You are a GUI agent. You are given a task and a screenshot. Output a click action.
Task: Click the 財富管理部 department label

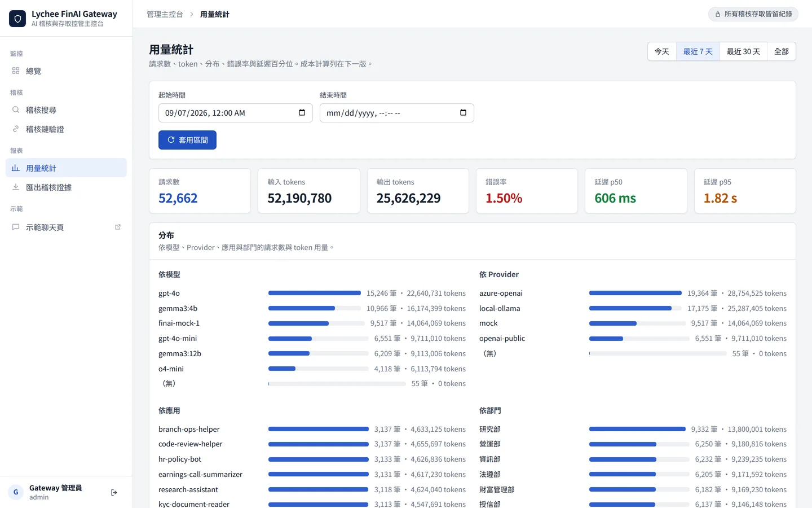pos(497,489)
